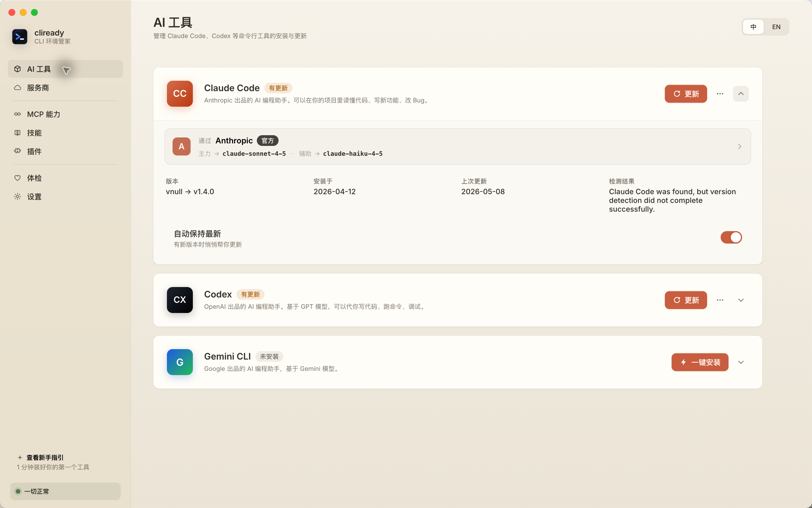Image resolution: width=812 pixels, height=508 pixels.
Task: Open the Claude Code more-options ellipsis
Action: (720, 93)
